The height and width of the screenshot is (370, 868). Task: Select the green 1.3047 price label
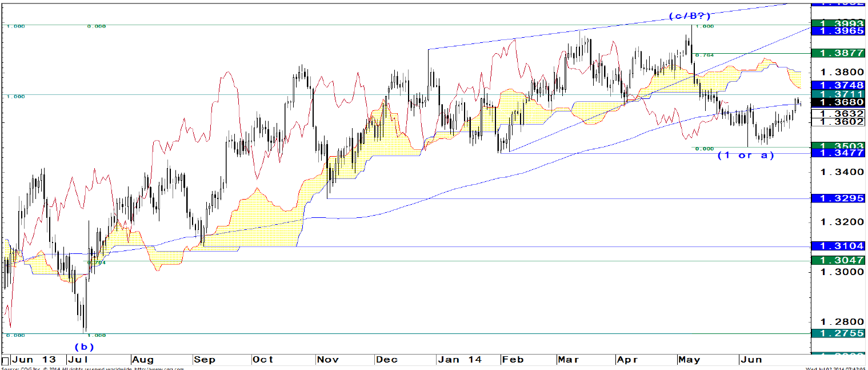[x=838, y=260]
